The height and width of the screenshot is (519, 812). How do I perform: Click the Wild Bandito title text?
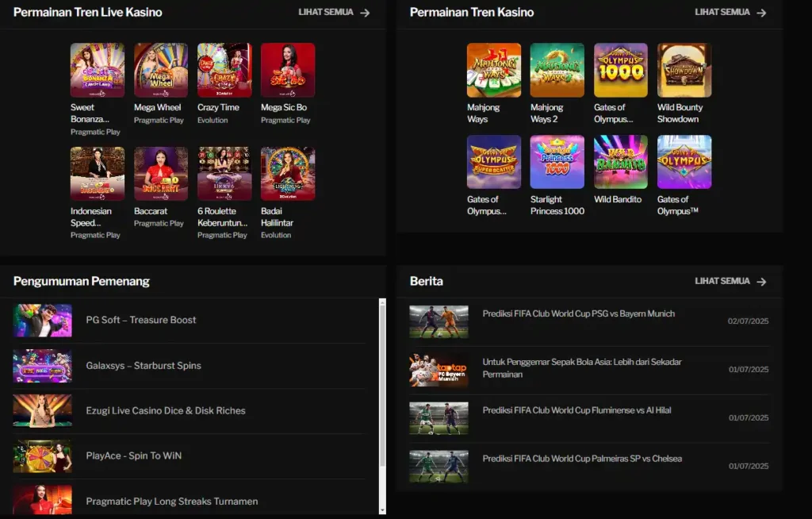618,200
